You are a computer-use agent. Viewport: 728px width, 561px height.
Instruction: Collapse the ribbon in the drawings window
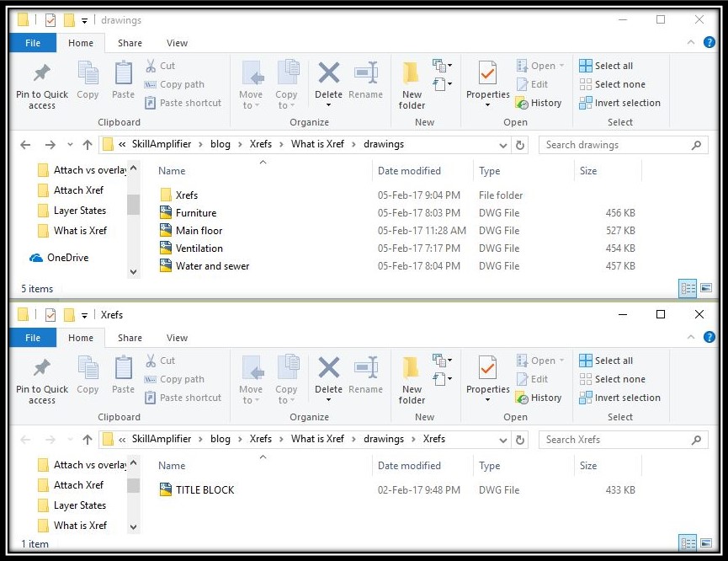point(691,42)
